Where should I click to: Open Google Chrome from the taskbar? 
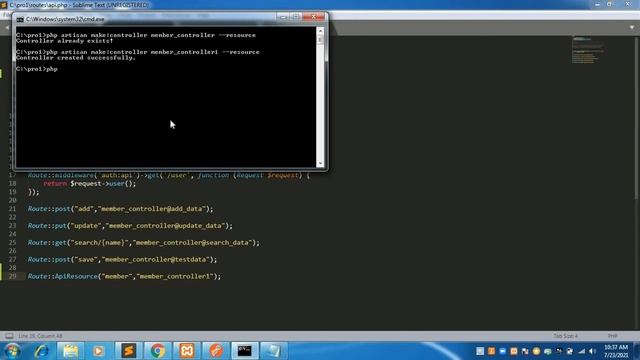coord(158,351)
